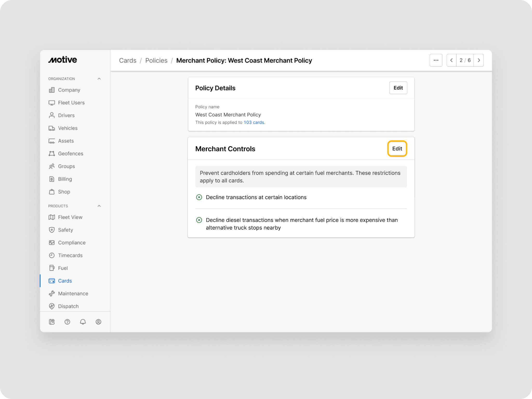This screenshot has height=399, width=532.
Task: Click the Vehicles truck icon
Action: coord(52,128)
